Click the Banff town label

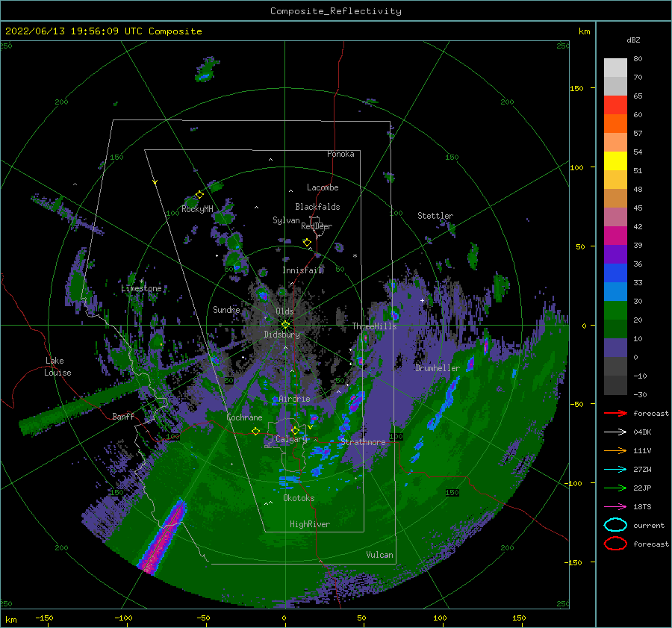click(x=123, y=416)
